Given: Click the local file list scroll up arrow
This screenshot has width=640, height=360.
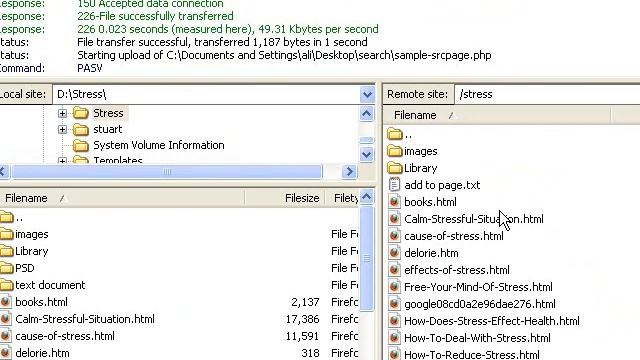Looking at the screenshot, I should point(367,197).
